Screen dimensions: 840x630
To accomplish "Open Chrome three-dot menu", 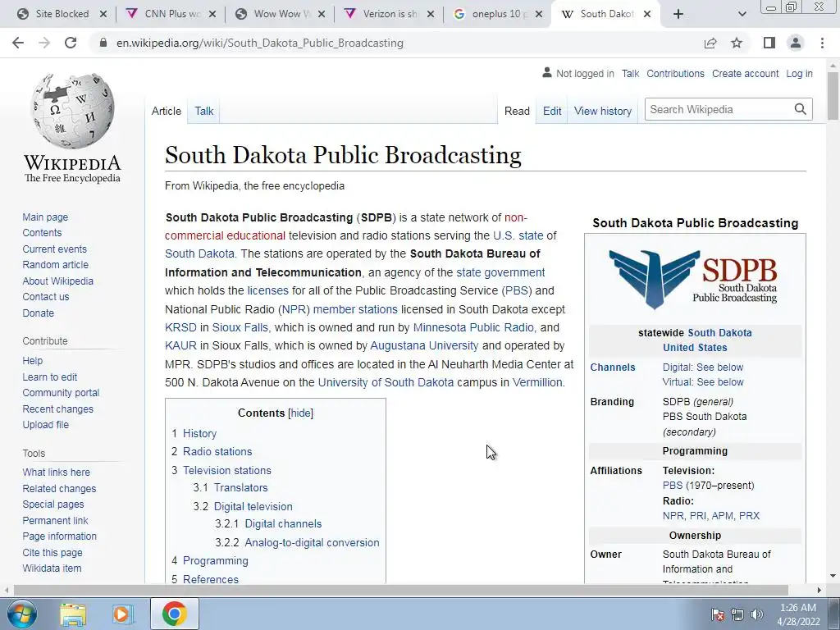I will [x=822, y=43].
